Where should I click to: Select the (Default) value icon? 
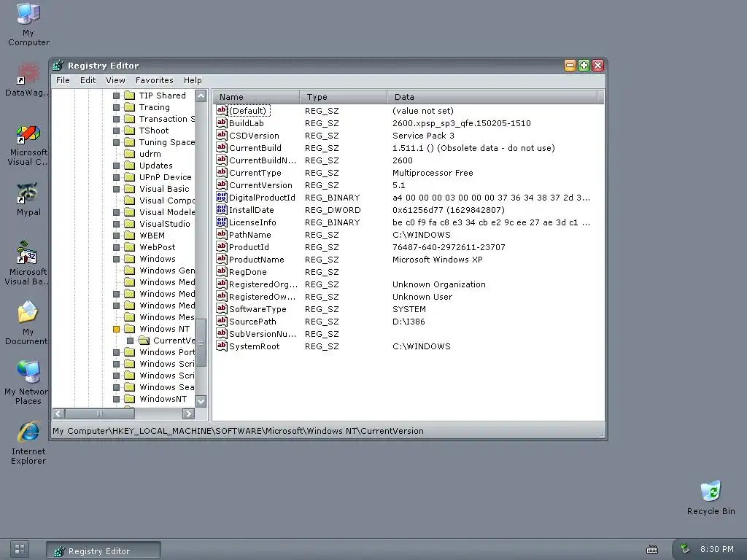click(x=222, y=111)
